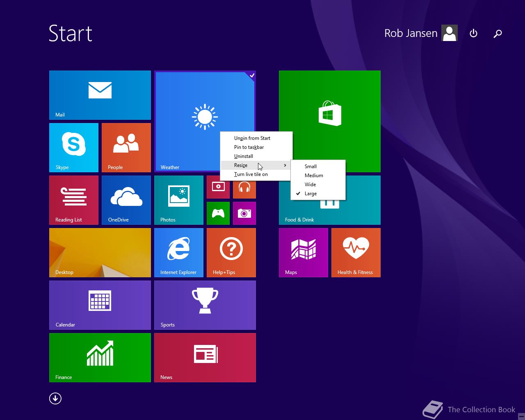Show all apps with down arrow

[x=55, y=398]
